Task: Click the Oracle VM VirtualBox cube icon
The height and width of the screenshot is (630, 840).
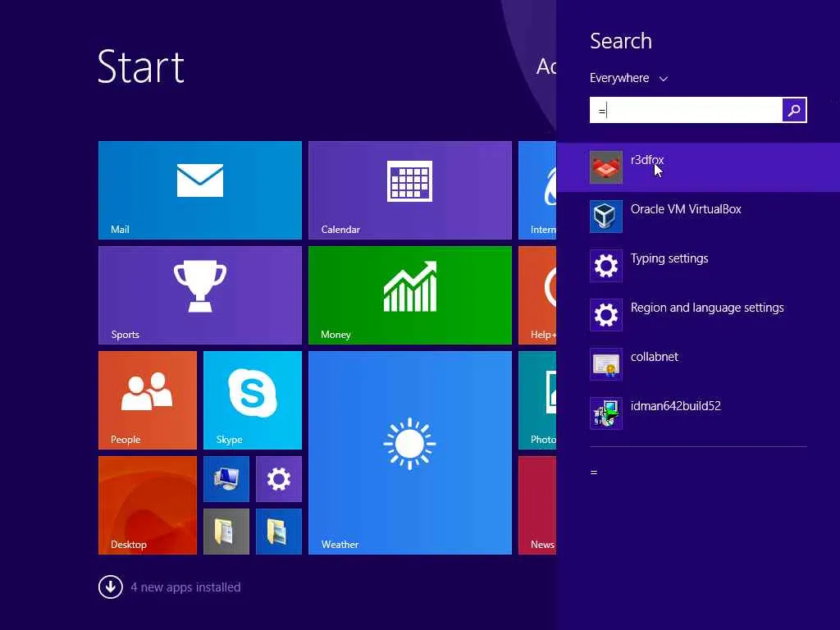Action: tap(606, 217)
